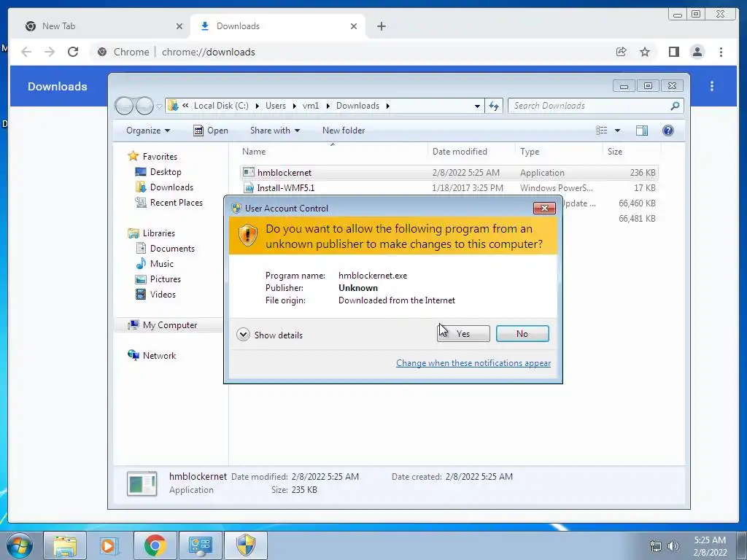Open the view options dropdown arrow

click(617, 131)
